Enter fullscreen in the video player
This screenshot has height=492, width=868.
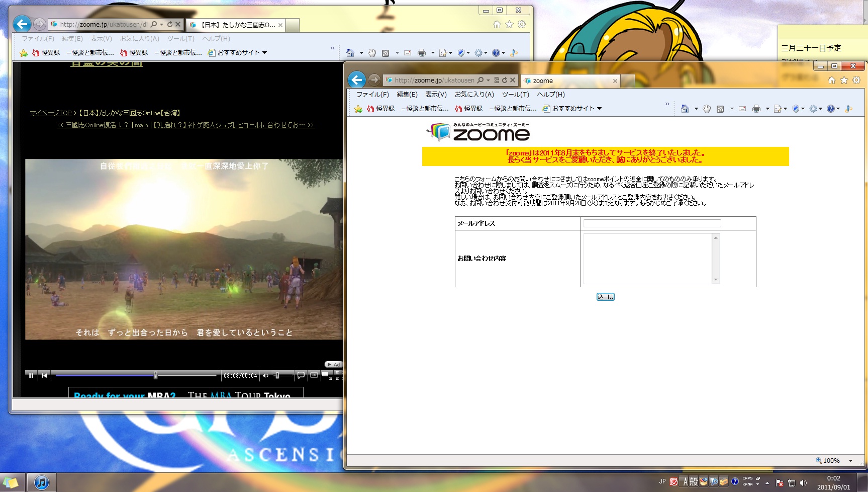coord(338,375)
